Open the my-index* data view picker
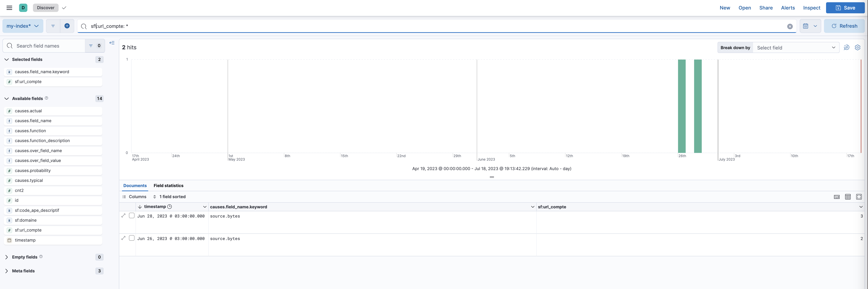 click(23, 26)
